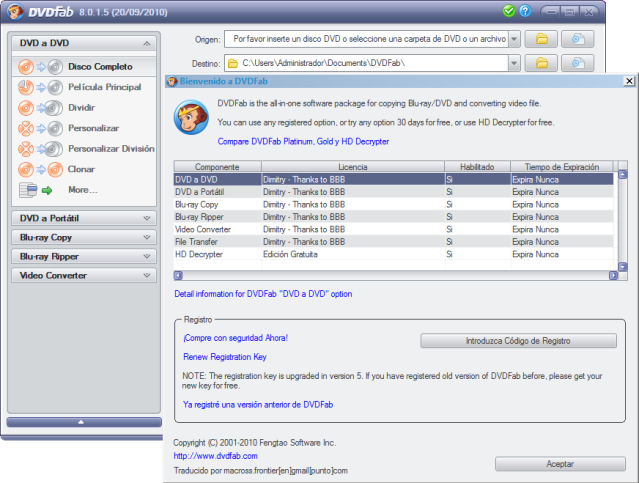The image size is (639, 483).
Task: Sort by the Licencia column header
Action: 353,167
